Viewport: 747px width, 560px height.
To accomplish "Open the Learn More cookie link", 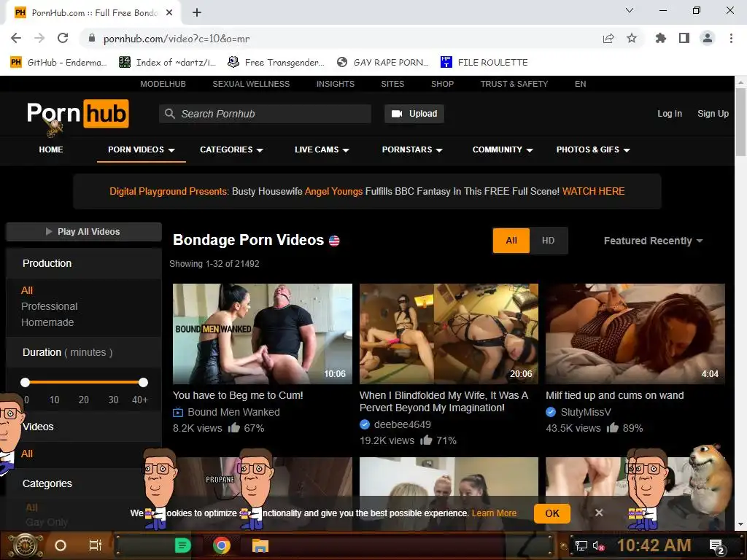I will [494, 513].
